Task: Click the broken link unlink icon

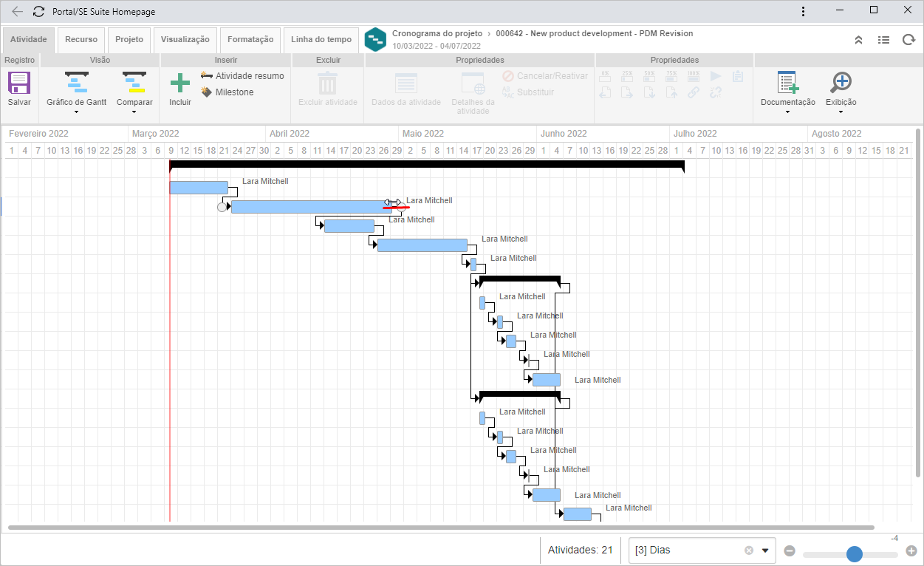Action: click(x=715, y=92)
